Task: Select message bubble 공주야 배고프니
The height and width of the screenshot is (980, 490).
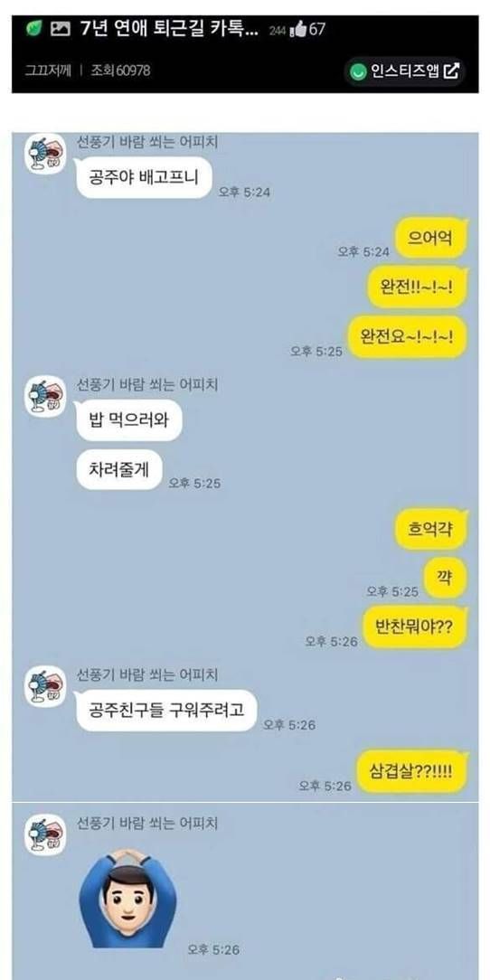Action: click(x=144, y=177)
